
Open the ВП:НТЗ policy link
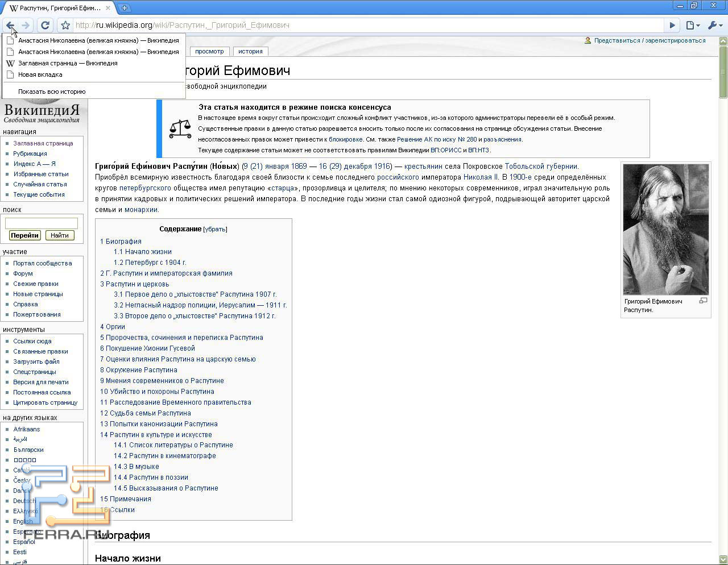pyautogui.click(x=478, y=150)
